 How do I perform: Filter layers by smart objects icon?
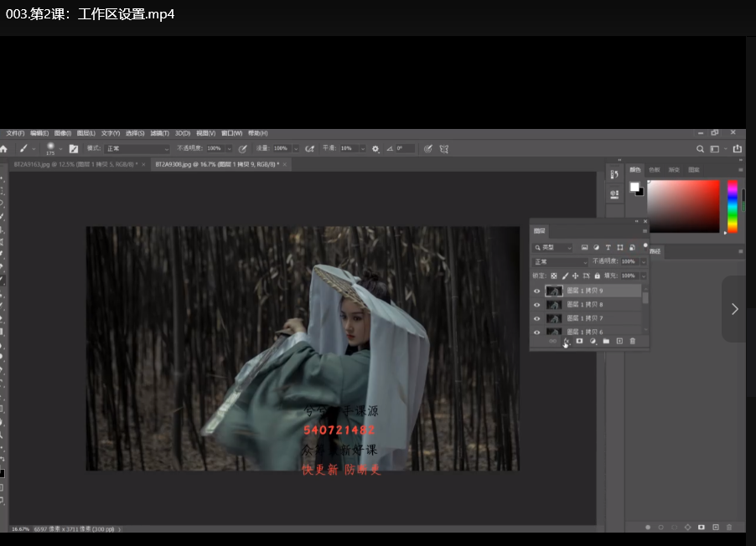[632, 248]
